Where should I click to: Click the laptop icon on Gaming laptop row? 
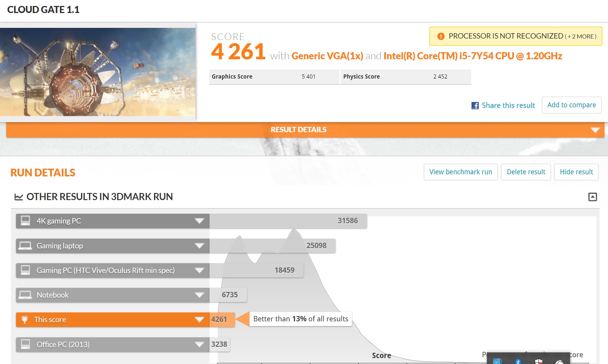25,246
